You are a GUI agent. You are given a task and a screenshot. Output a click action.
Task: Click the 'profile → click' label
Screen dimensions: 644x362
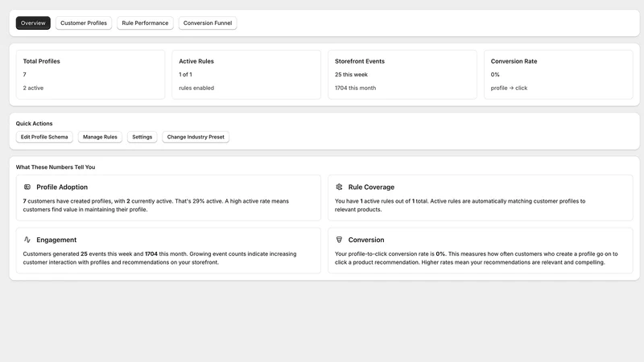coord(509,88)
